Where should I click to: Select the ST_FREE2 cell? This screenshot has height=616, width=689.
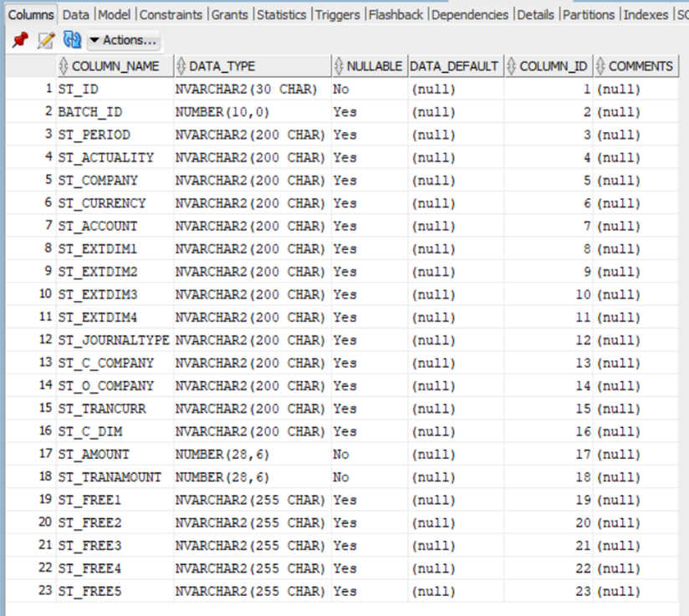pos(115,523)
